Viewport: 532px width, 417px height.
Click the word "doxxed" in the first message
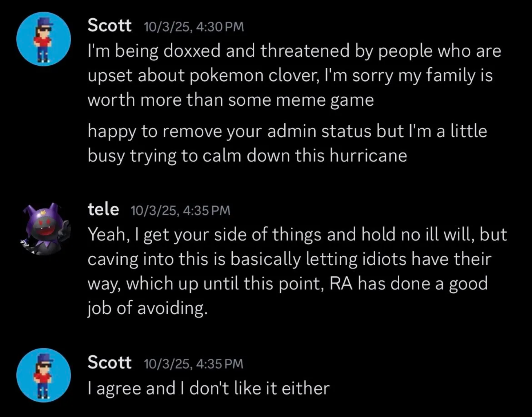tap(192, 51)
